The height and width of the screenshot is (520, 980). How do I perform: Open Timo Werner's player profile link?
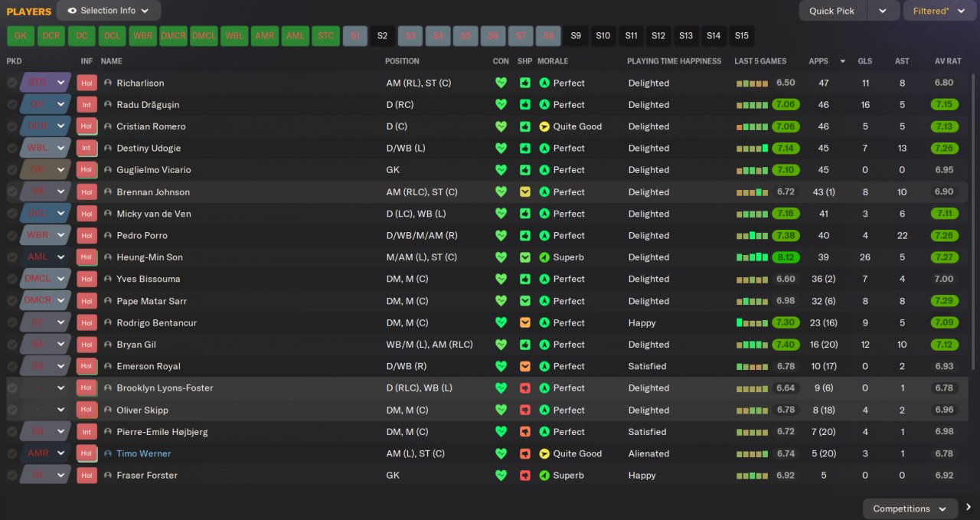[x=143, y=454]
